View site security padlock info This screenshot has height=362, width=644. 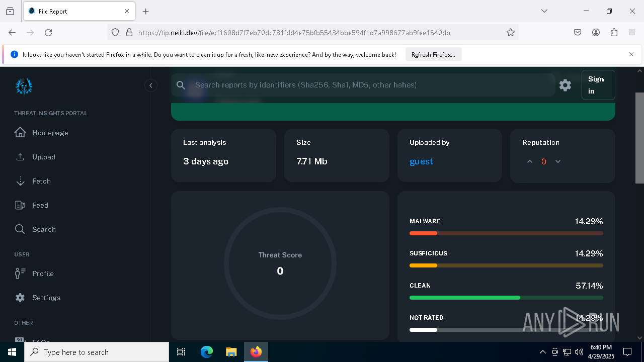click(129, 32)
